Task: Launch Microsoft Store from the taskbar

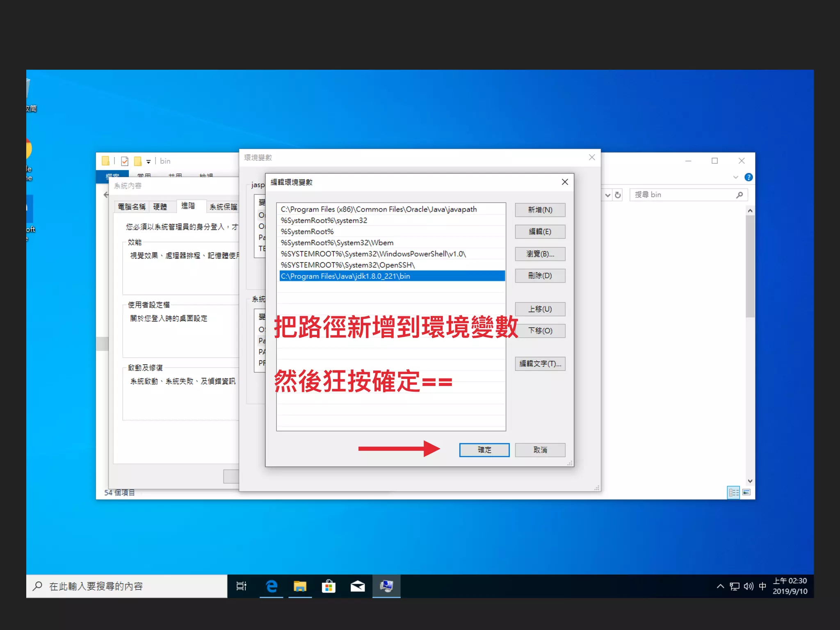Action: pos(329,586)
